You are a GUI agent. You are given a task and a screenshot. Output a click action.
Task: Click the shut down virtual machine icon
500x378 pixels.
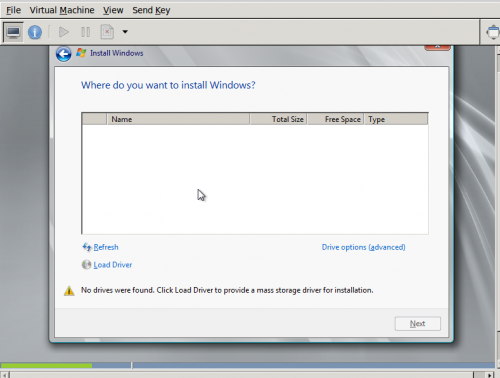pyautogui.click(x=107, y=32)
